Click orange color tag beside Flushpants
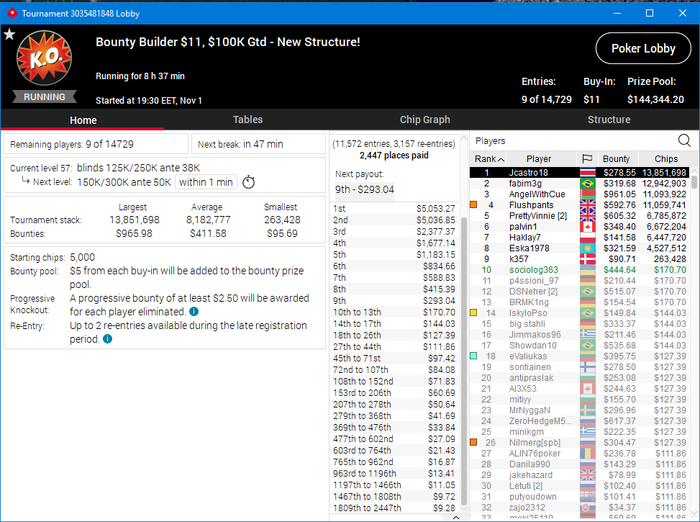Viewport: 700px width, 522px height. click(474, 205)
